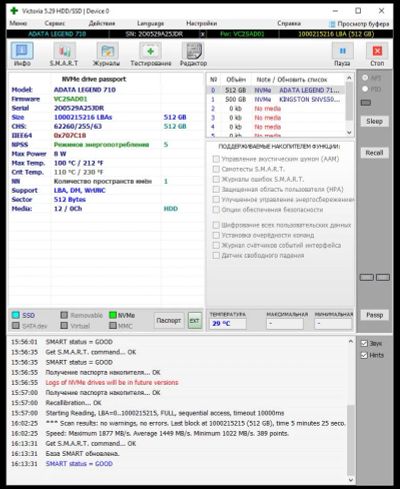This screenshot has height=489, width=400.
Task: Click the MMC indicator
Action: pyautogui.click(x=113, y=326)
